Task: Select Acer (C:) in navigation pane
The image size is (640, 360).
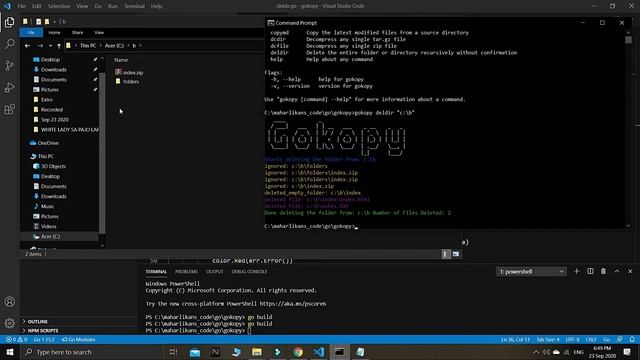Action: click(x=50, y=236)
